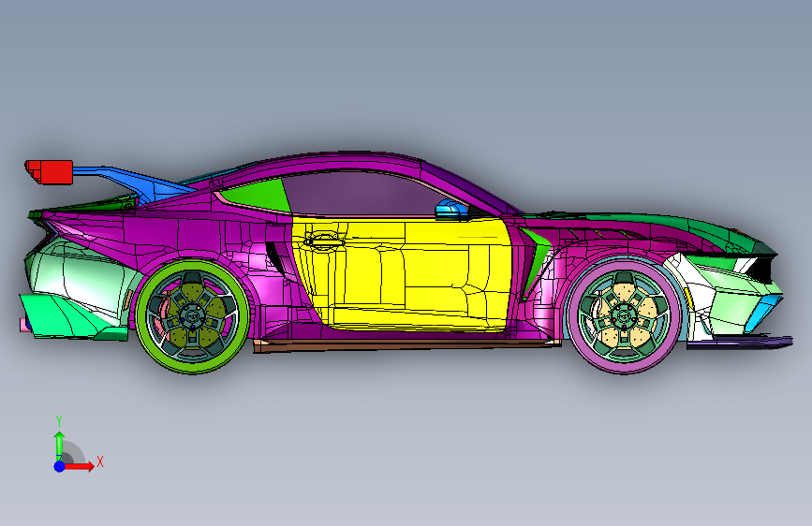Select the door handle on the yellow door
This screenshot has width=812, height=526.
[x=324, y=241]
